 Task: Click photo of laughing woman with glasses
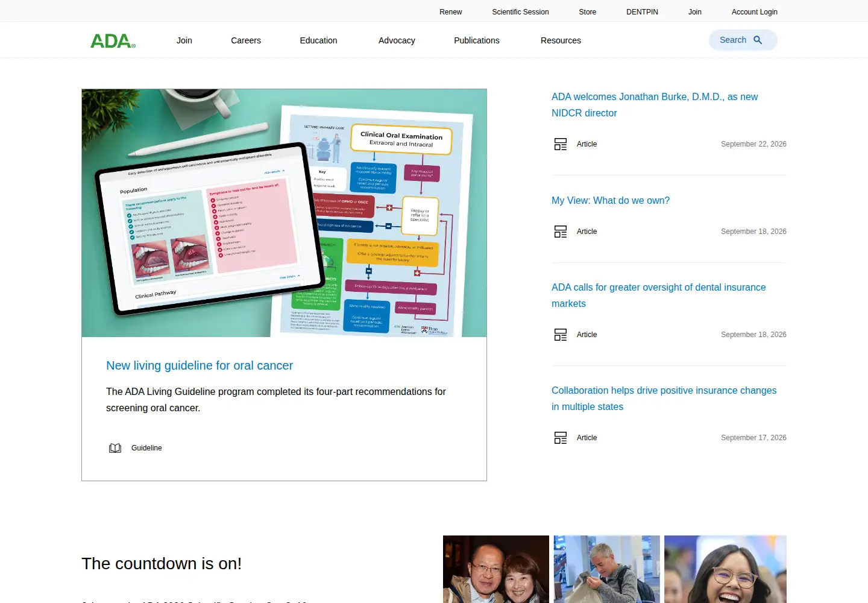(725, 569)
